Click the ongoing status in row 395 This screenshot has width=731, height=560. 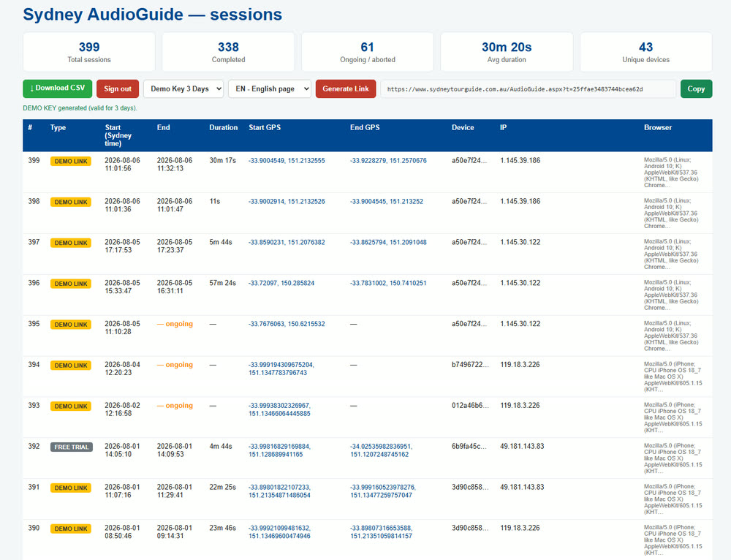(175, 324)
